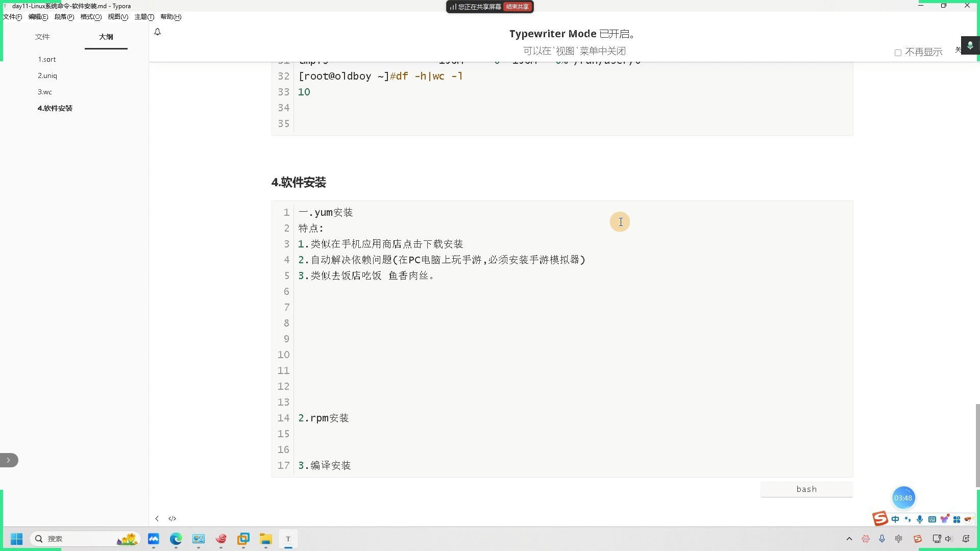This screenshot has height=551, width=980.
Task: Open the 视图(V) menu
Action: pos(118,17)
